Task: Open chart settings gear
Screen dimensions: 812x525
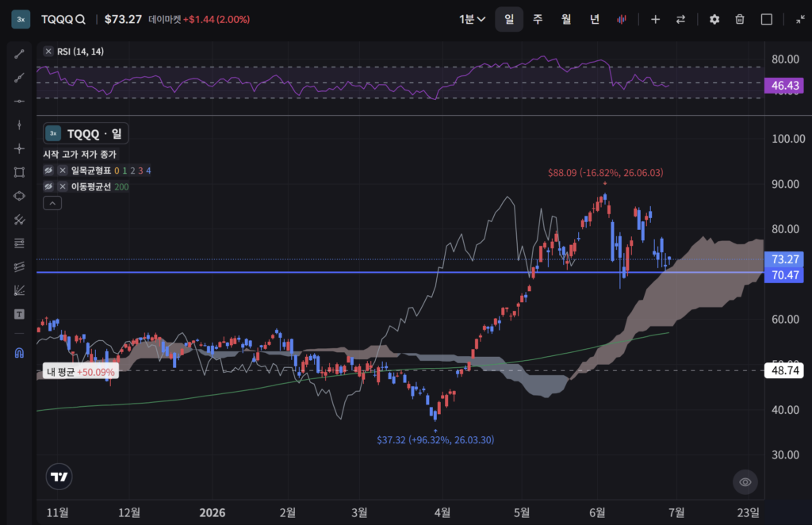Action: pos(714,20)
